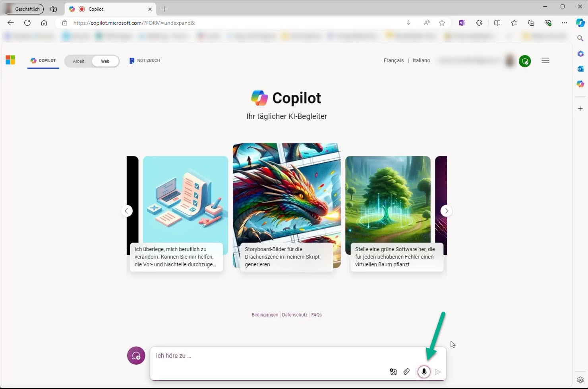Open the Datenschutz link
The image size is (588, 389).
click(294, 314)
